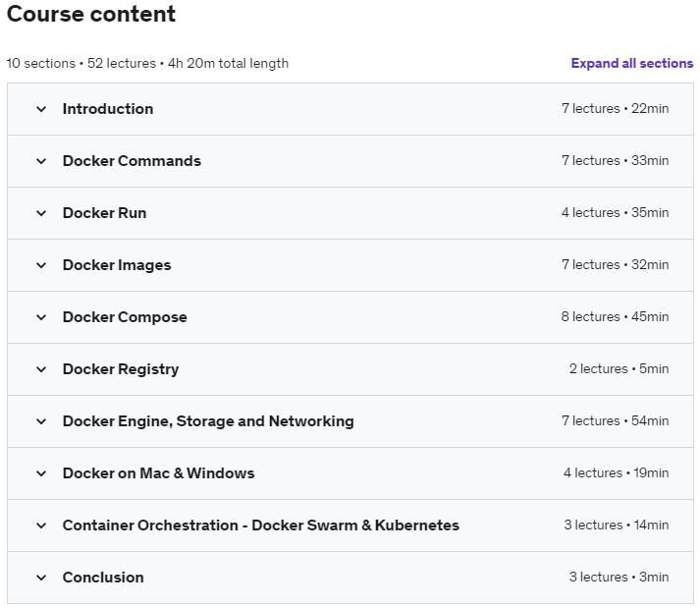
Task: Open Docker Engine, Storage and Networking title
Action: point(208,421)
